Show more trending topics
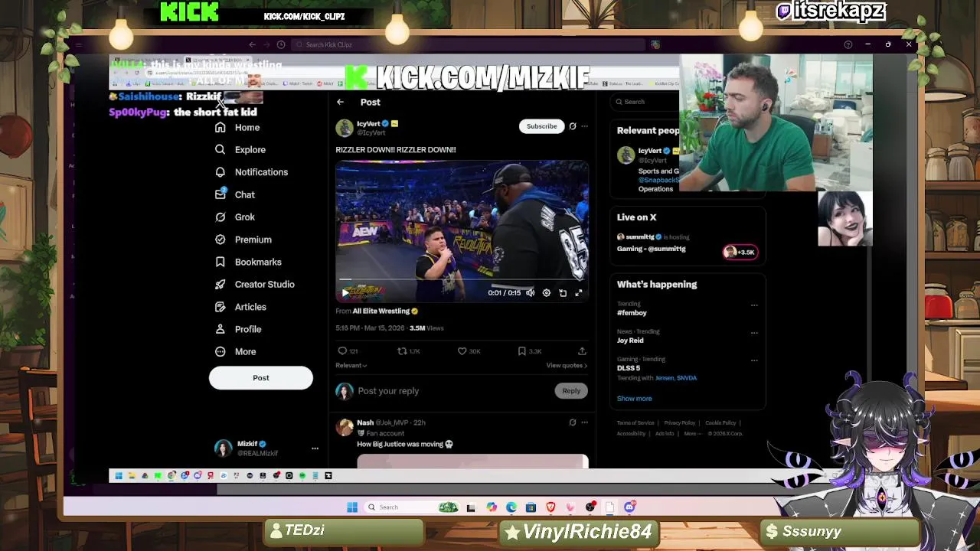The image size is (980, 551). coord(635,399)
